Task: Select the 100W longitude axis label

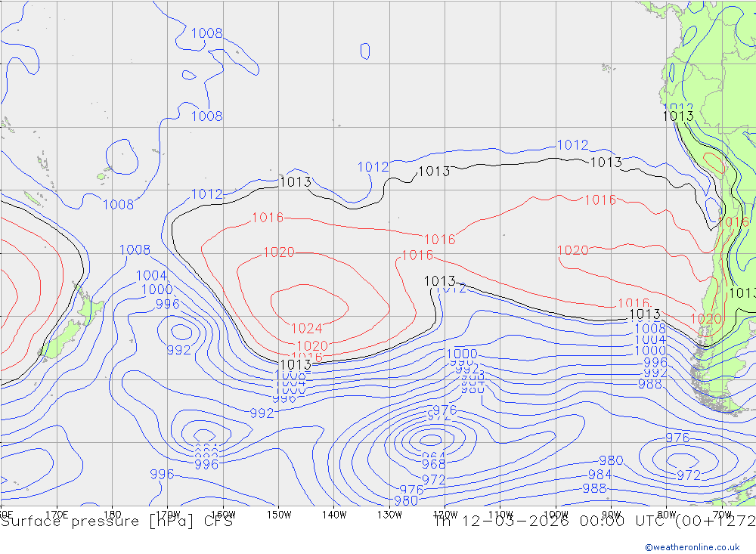Action: [x=556, y=515]
